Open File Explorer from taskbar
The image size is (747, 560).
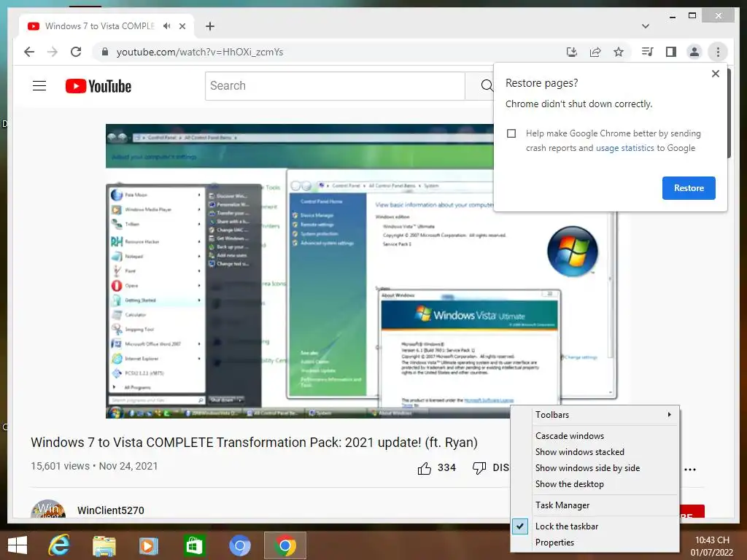(x=104, y=545)
